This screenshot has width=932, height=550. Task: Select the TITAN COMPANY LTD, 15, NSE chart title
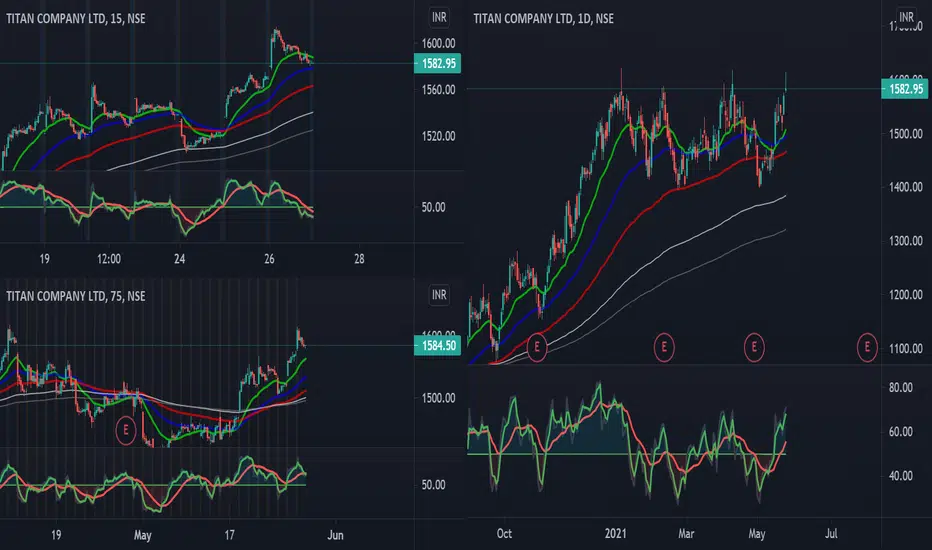[75, 18]
